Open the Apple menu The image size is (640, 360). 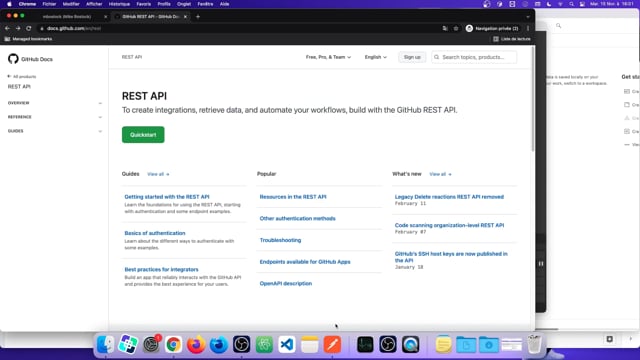click(9, 4)
